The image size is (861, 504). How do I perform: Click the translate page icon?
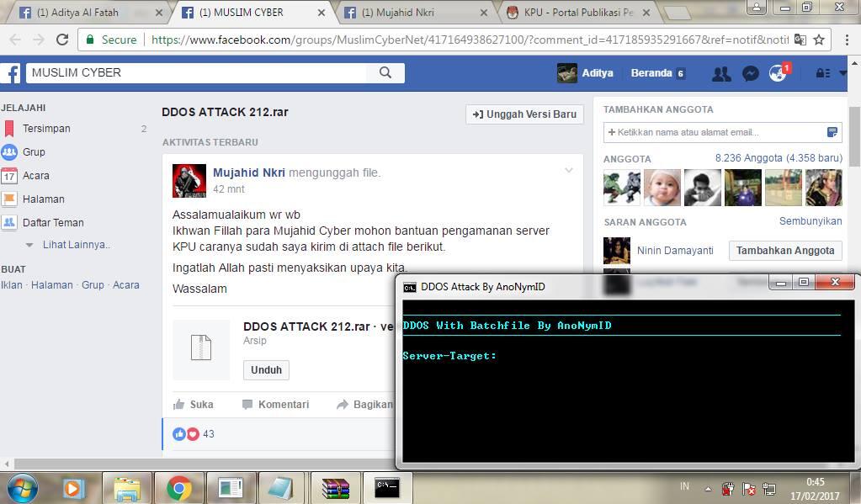(800, 40)
